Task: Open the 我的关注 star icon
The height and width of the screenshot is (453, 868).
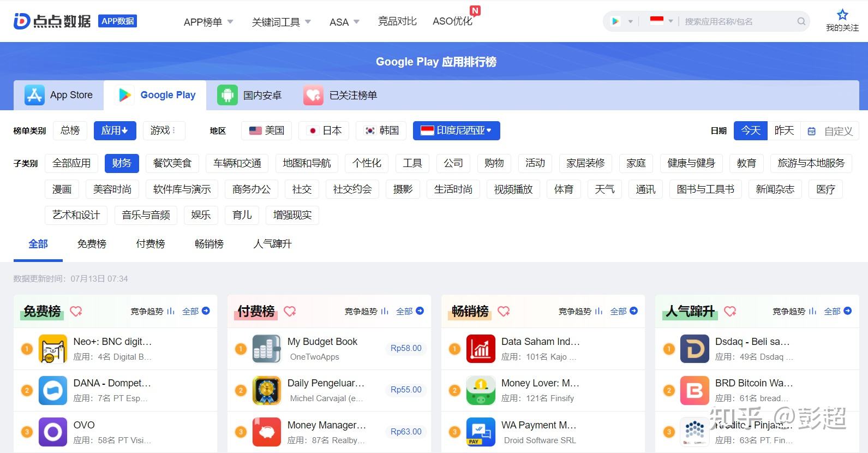Action: click(x=842, y=15)
